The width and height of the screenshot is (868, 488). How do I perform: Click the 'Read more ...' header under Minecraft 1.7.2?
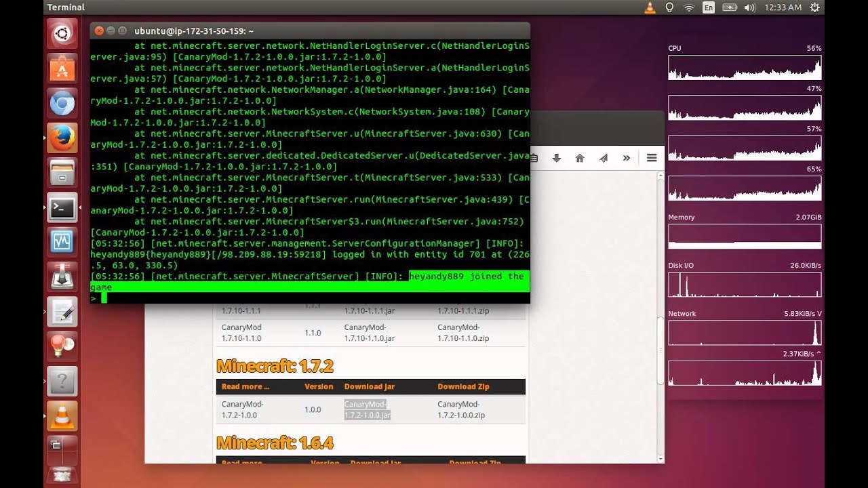pos(245,386)
